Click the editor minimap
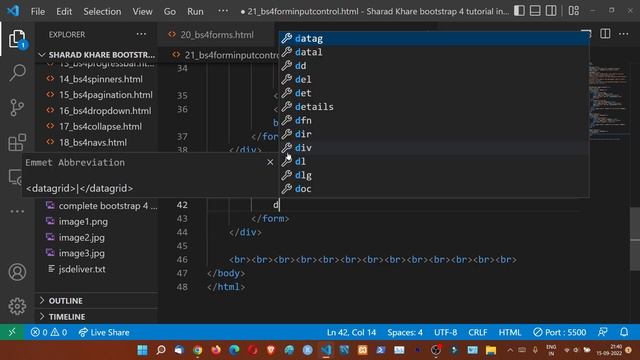This screenshot has width=640, height=360. (x=609, y=102)
